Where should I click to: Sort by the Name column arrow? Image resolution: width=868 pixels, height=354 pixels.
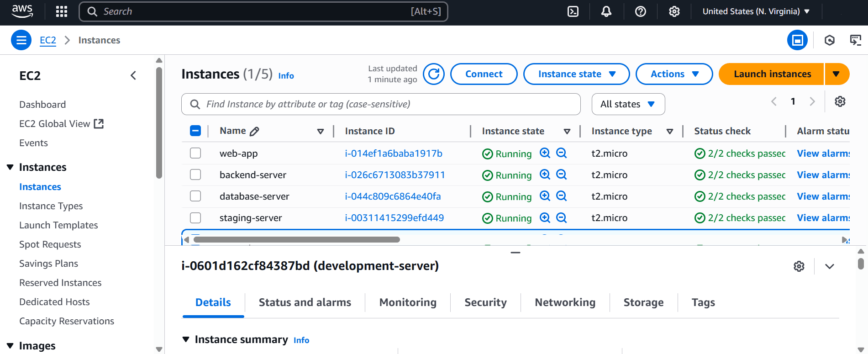pyautogui.click(x=321, y=132)
